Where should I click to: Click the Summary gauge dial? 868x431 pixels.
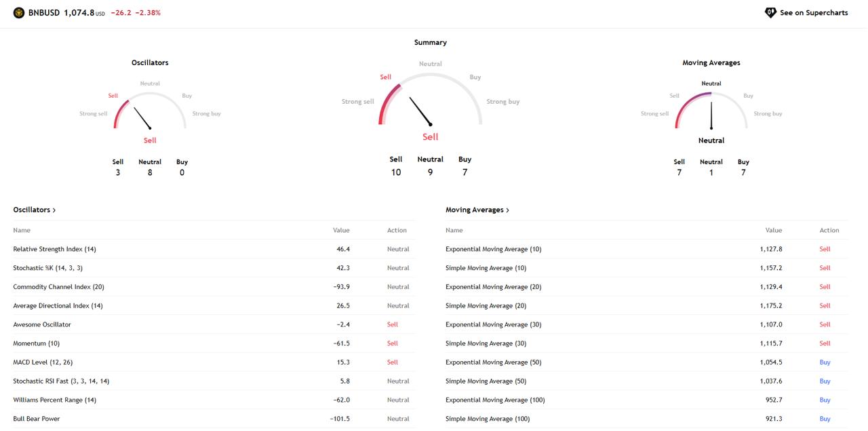(x=430, y=100)
